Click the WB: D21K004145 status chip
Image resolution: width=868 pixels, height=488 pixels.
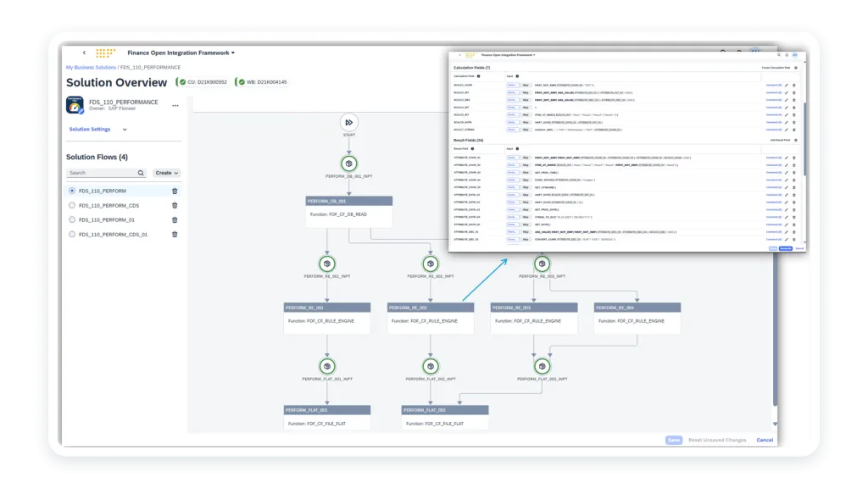pyautogui.click(x=263, y=82)
